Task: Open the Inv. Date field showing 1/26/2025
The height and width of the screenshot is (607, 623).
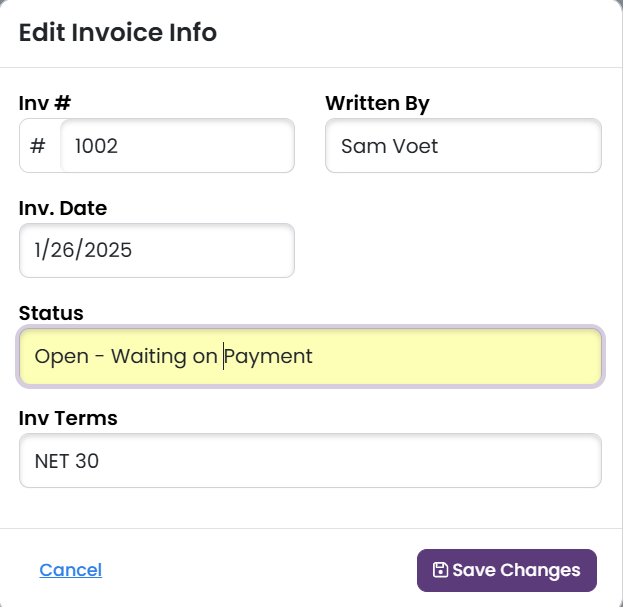Action: tap(157, 250)
